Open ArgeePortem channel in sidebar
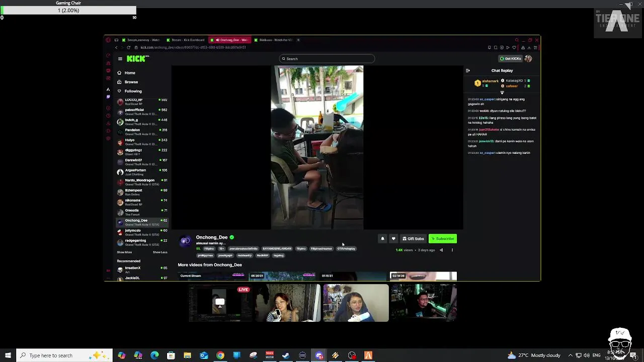Viewport: 644px width, 362px height. tap(142, 172)
